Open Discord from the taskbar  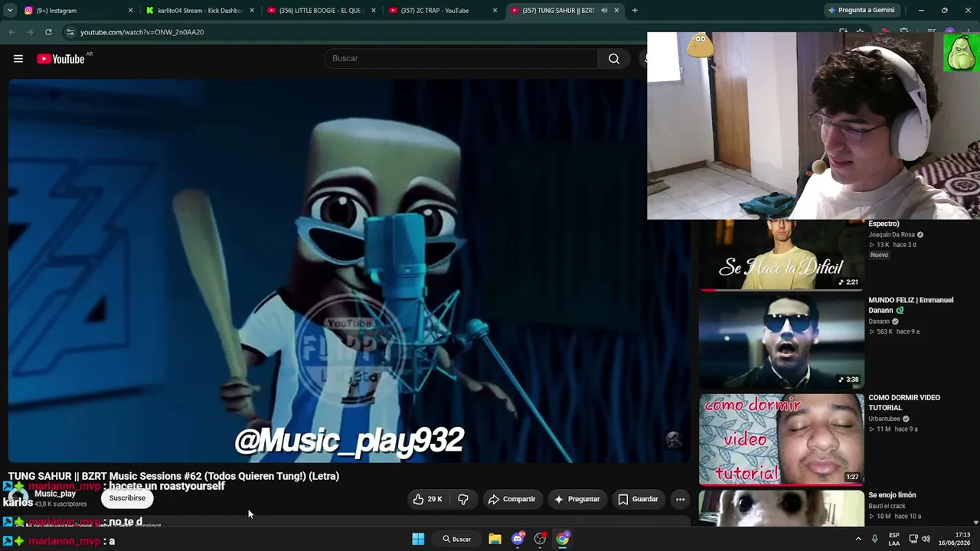(x=518, y=539)
